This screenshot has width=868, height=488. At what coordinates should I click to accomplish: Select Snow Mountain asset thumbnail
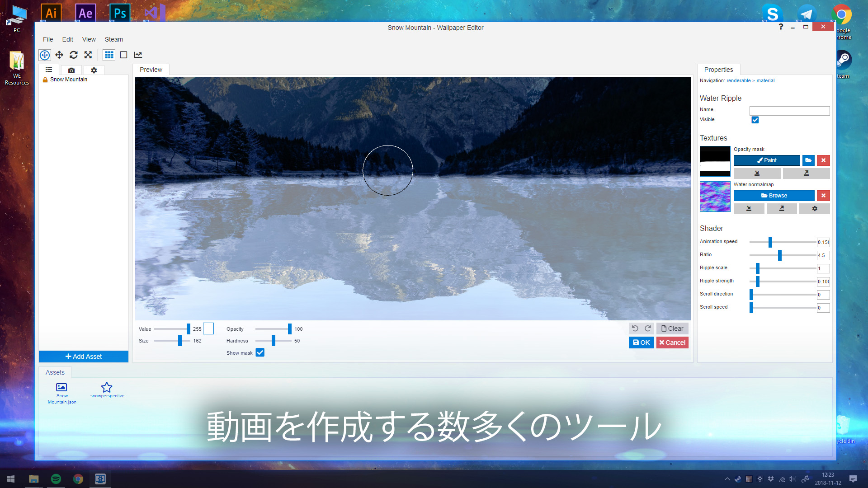pyautogui.click(x=61, y=387)
